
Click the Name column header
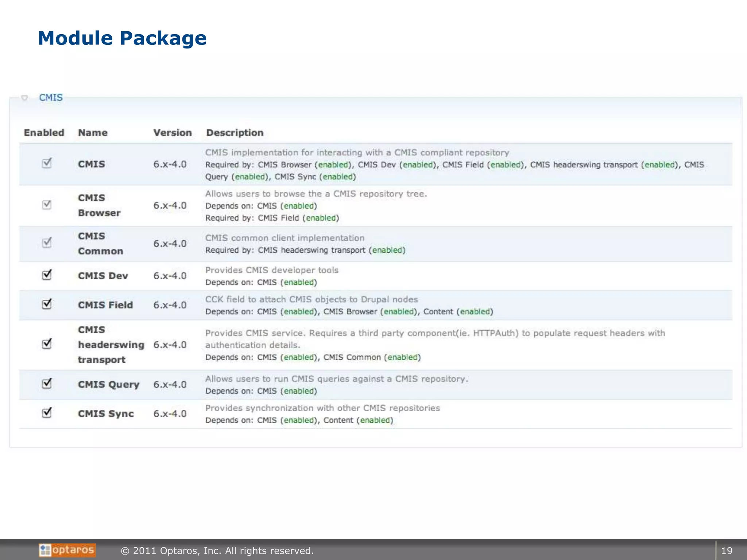click(93, 133)
